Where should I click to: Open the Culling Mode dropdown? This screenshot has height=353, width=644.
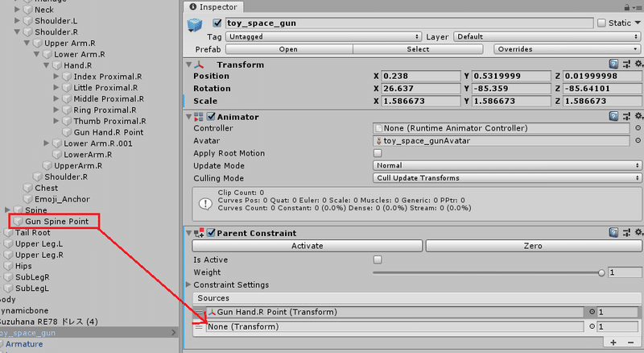pos(507,178)
